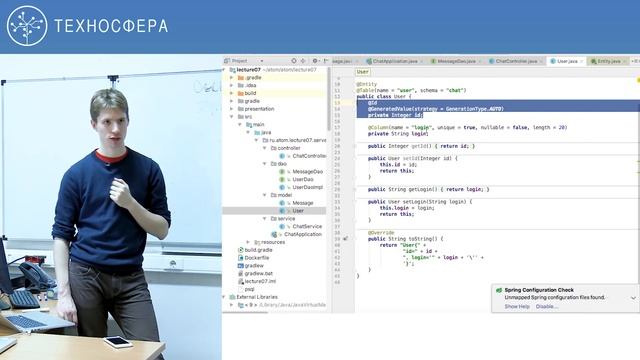Close the User.java tab

(x=582, y=61)
